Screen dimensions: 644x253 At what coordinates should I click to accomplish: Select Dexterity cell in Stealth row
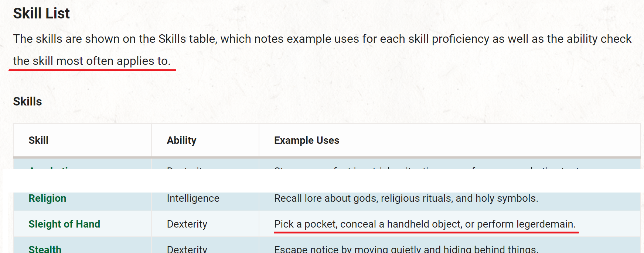pyautogui.click(x=187, y=249)
